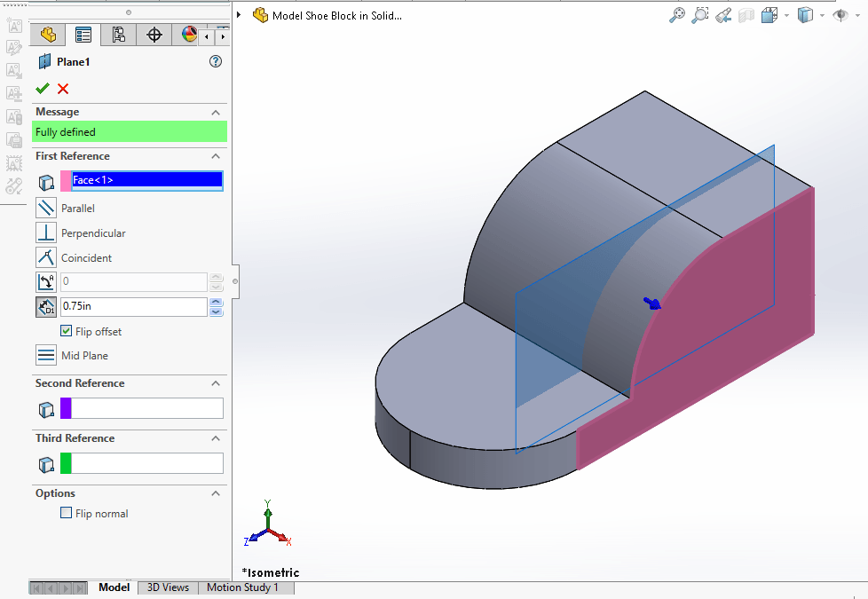Switch to the ConfigurationManager tab
The width and height of the screenshot is (868, 599).
[119, 35]
